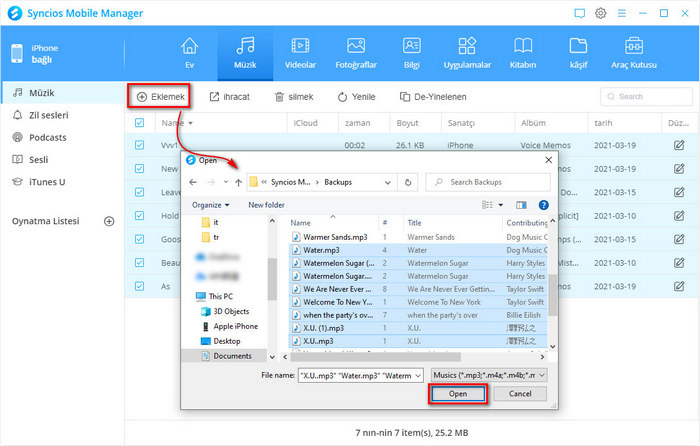Open the change view options dropdown arrow
Screen dimensions: 700x446
tap(500, 205)
